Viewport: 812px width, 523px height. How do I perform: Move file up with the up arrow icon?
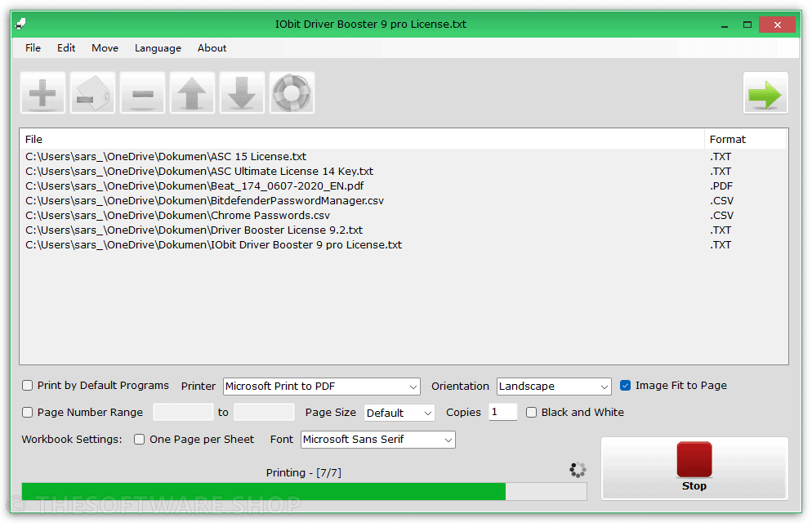point(192,92)
